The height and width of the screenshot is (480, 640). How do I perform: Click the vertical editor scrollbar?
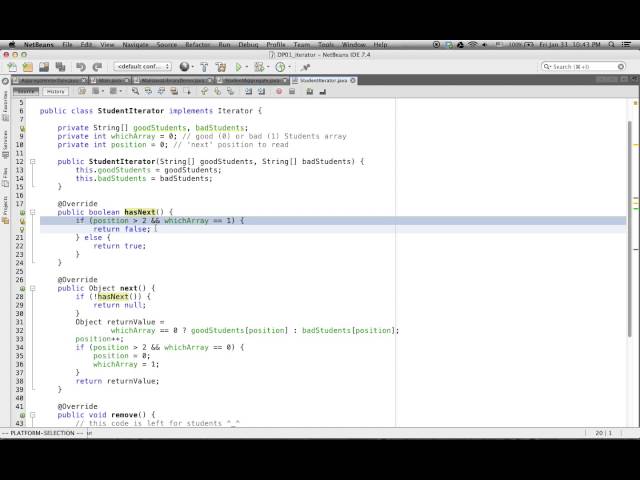click(630, 229)
